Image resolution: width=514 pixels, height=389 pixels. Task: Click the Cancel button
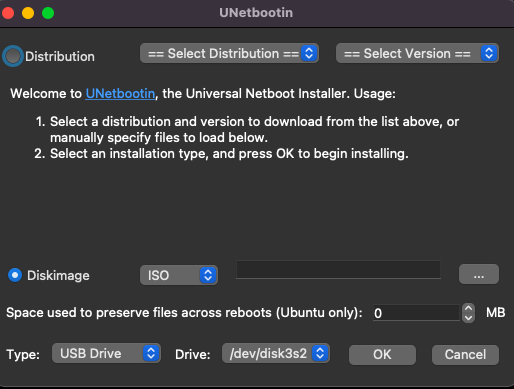point(465,355)
